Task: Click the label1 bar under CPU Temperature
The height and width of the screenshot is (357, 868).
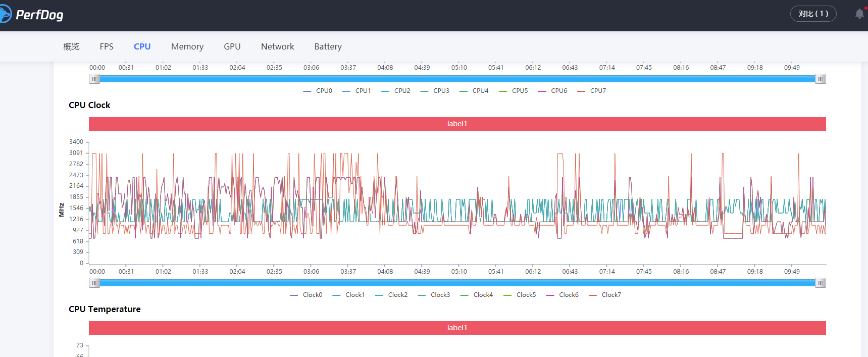Action: click(457, 328)
